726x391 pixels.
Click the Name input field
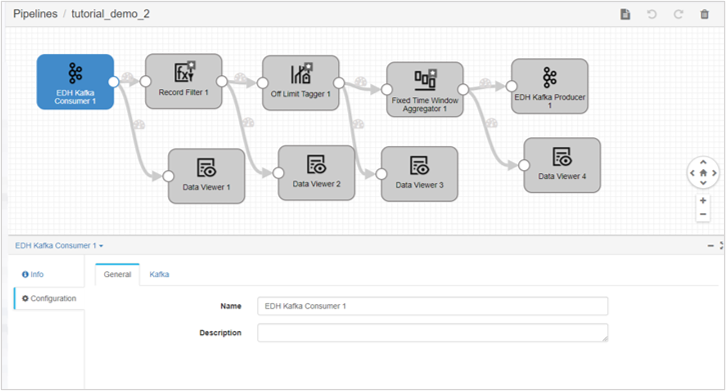pos(432,306)
